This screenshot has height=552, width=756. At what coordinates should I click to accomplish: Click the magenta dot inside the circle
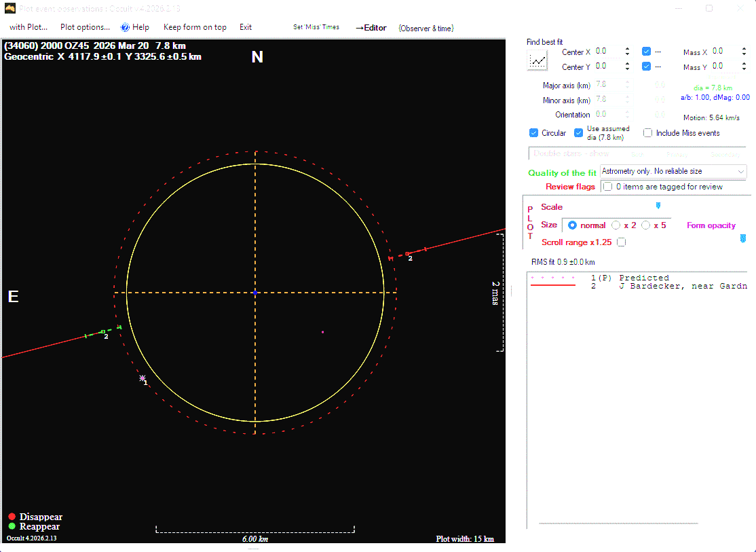pyautogui.click(x=322, y=332)
